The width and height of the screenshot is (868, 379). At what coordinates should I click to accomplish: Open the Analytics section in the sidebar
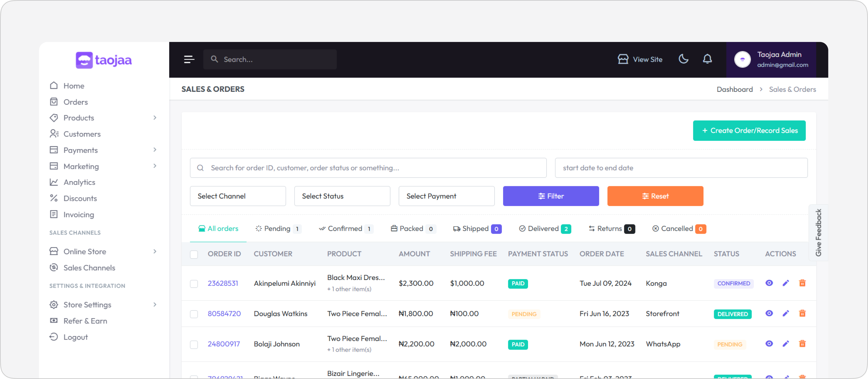[79, 182]
